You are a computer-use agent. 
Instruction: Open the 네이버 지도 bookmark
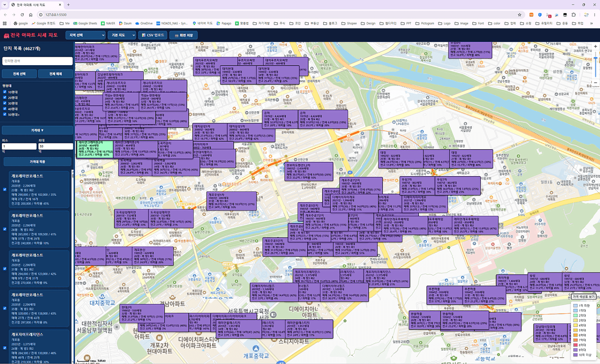coord(202,23)
